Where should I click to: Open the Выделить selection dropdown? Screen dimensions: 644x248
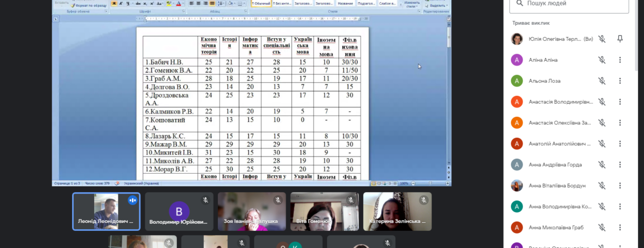coord(436,6)
